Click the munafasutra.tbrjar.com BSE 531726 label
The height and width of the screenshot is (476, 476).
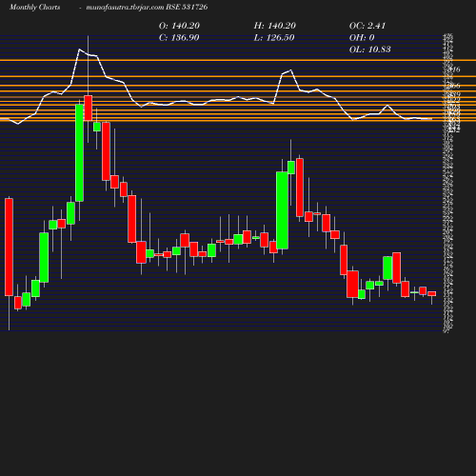point(147,7)
